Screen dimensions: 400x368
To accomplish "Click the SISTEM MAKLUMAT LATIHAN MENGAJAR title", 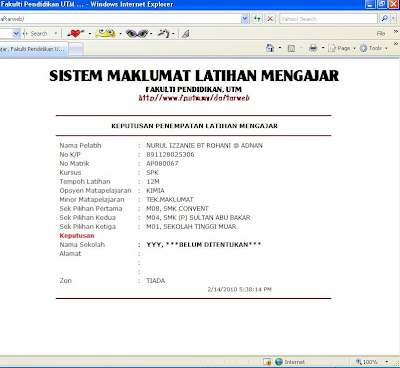I will [194, 76].
